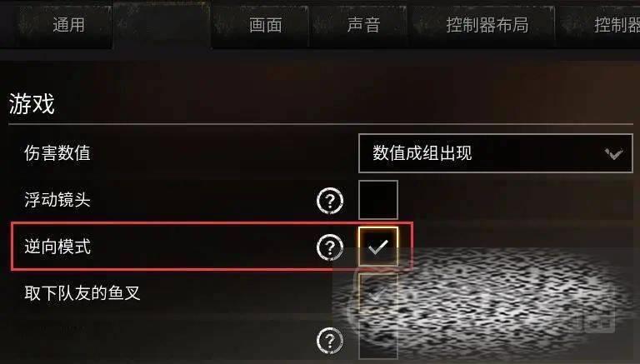Select the blank highlighted tab after 通用

coord(162,25)
